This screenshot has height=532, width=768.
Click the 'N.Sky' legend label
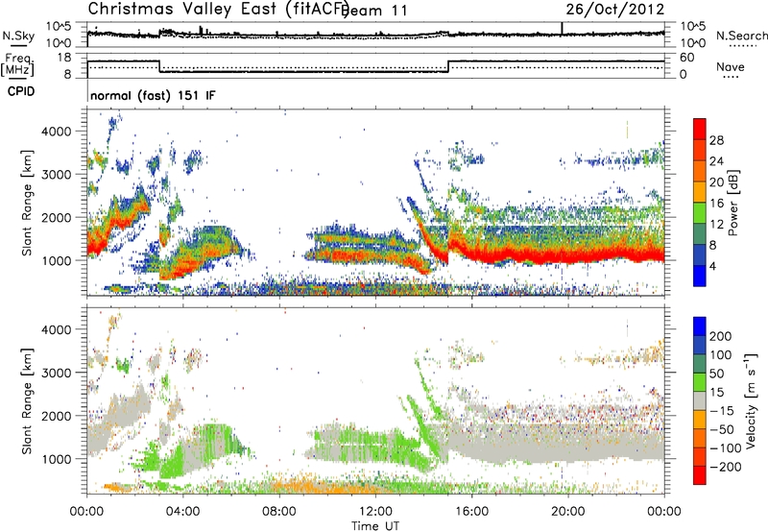18,36
